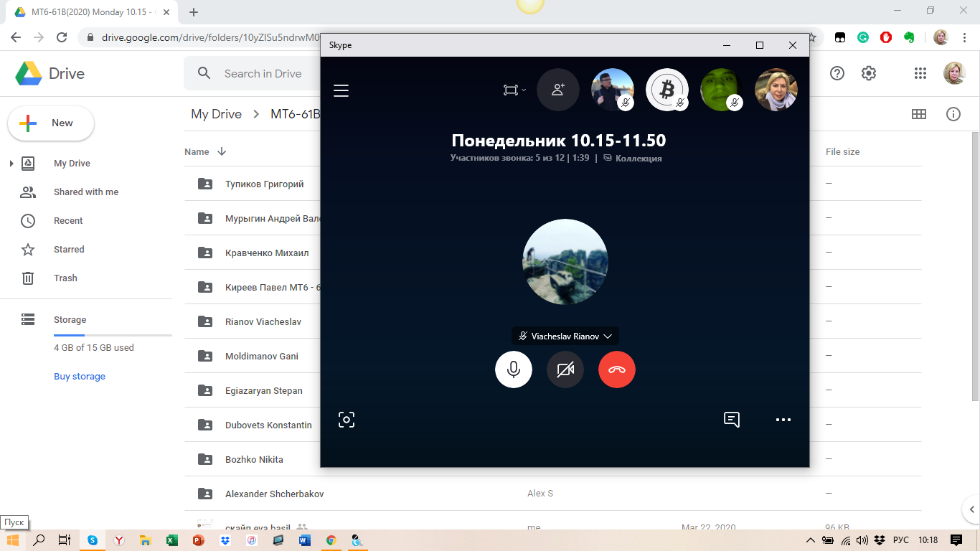Screen dimensions: 980x551
Task: Click the add participants icon
Action: (x=557, y=90)
